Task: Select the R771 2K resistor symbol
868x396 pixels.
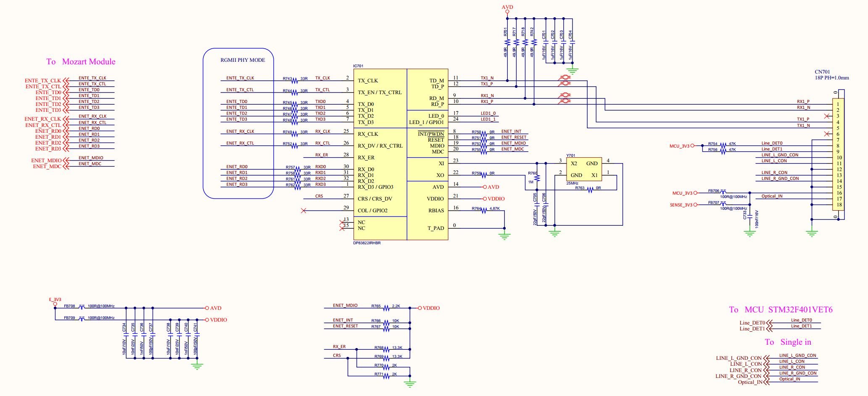Action: tap(386, 377)
